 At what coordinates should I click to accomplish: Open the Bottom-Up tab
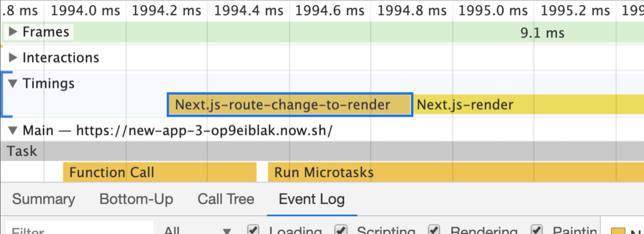[x=136, y=199]
